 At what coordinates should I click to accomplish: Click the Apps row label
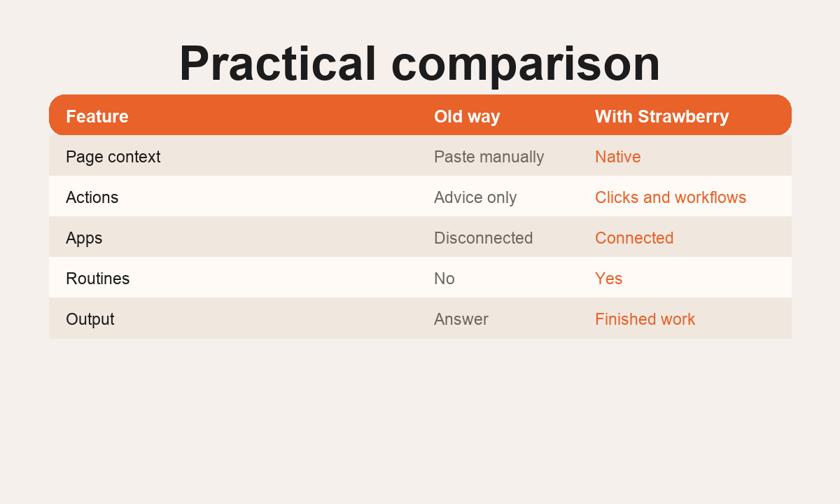coord(84,238)
